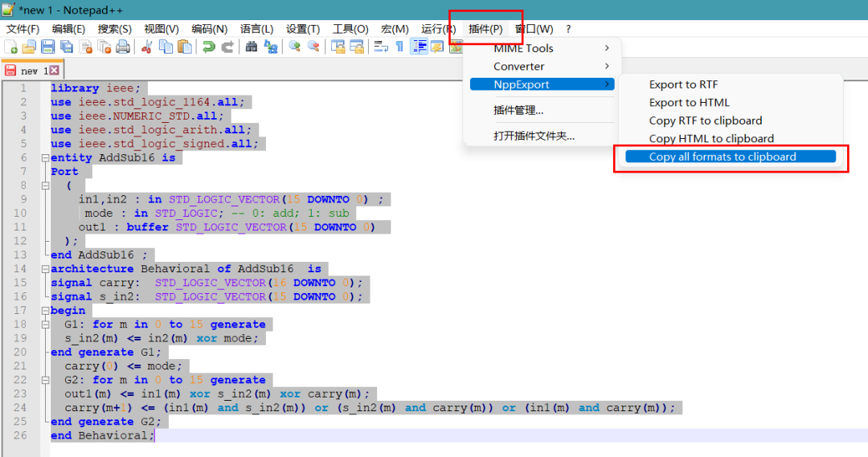Screen dimensions: 868x457
Task: Collapse the fold marker on line 8
Action: tap(45, 186)
